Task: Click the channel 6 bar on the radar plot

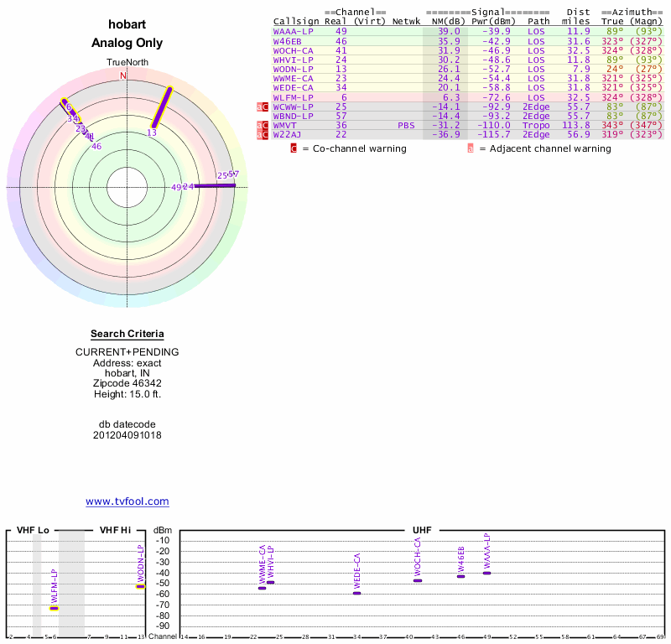Action: pyautogui.click(x=71, y=111)
